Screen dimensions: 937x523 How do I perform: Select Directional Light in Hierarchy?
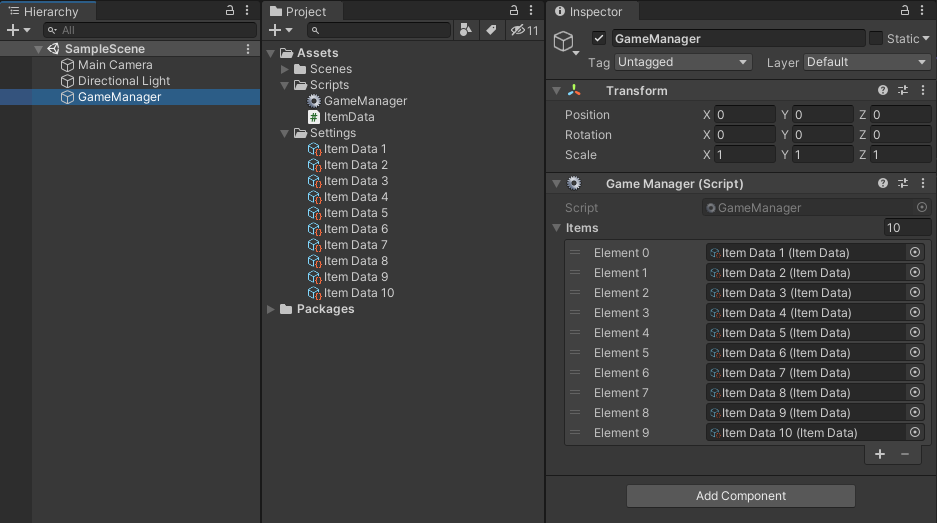tap(124, 81)
